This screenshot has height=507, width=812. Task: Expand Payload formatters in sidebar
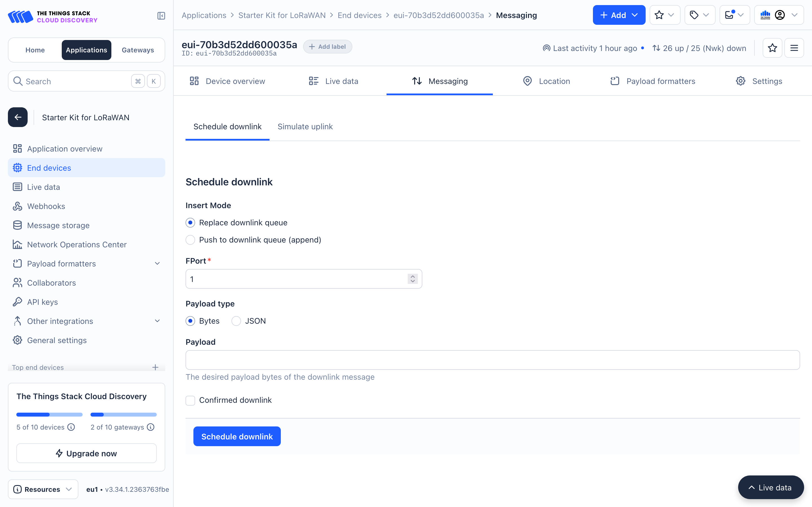click(157, 264)
